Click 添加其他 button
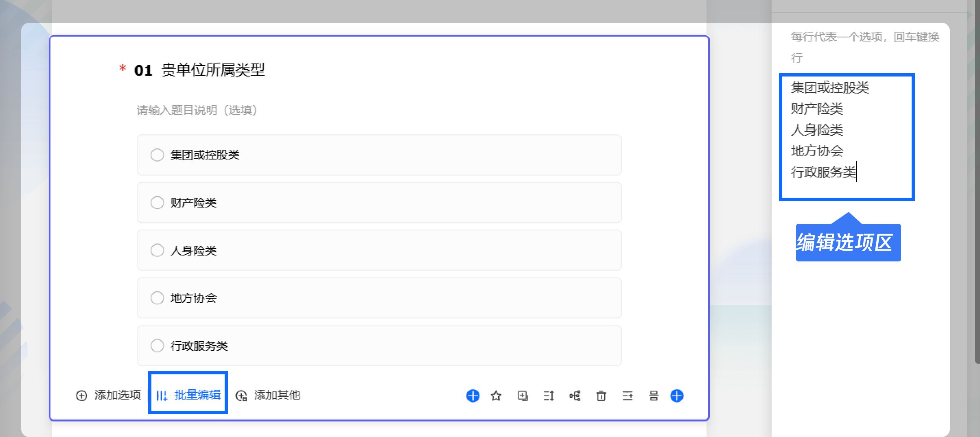 pos(268,395)
